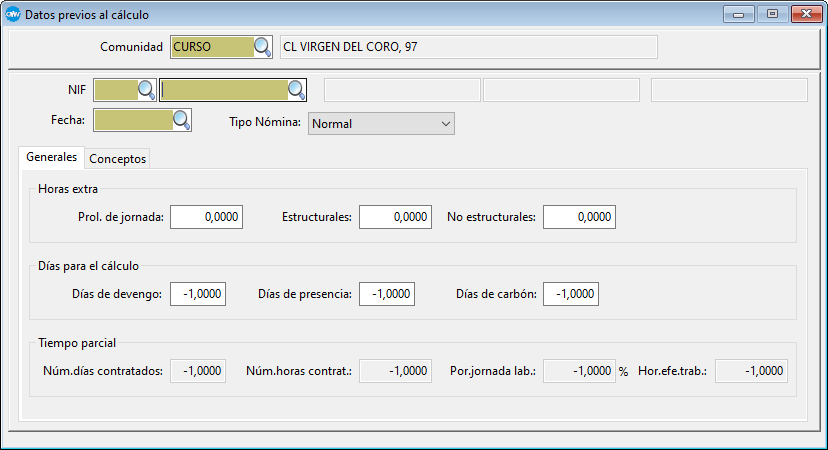Viewport: 828px width, 450px height.
Task: Click the Estructurales hours field
Action: coord(394,217)
